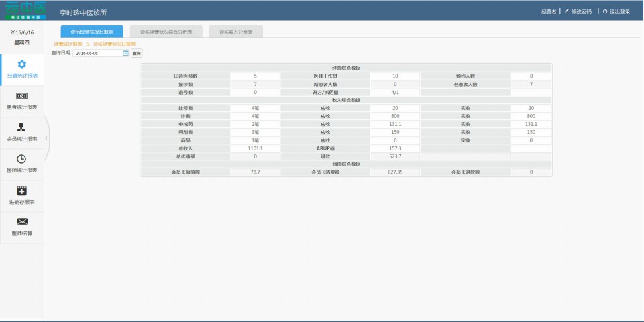
Task: Click the 经营统计报表 breadcrumb link
Action: coord(68,44)
